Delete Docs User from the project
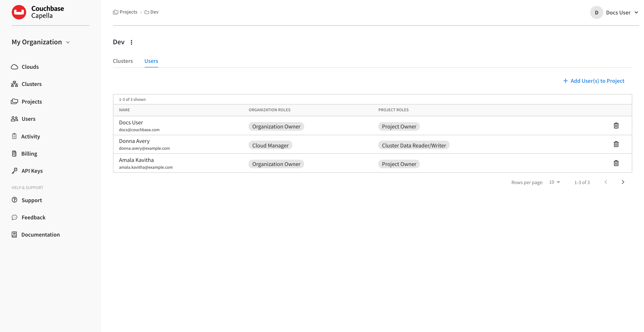Viewport: 644px width, 332px height. click(616, 125)
